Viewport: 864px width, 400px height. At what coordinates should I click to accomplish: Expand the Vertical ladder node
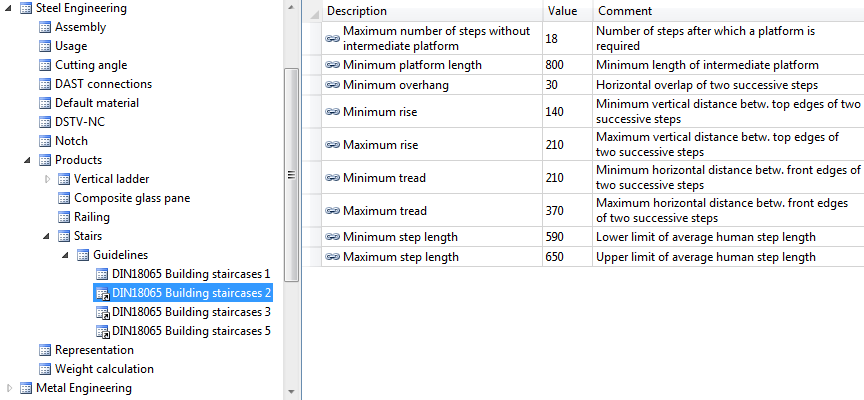click(47, 179)
